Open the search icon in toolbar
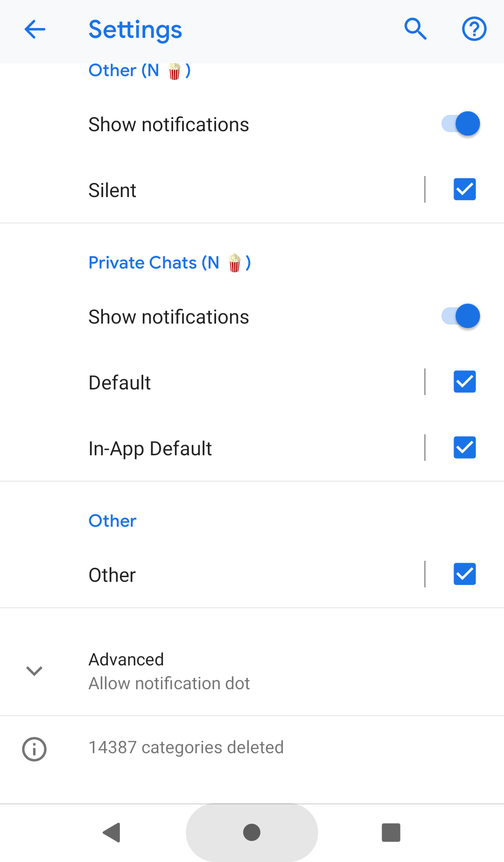The width and height of the screenshot is (504, 862). (x=415, y=29)
